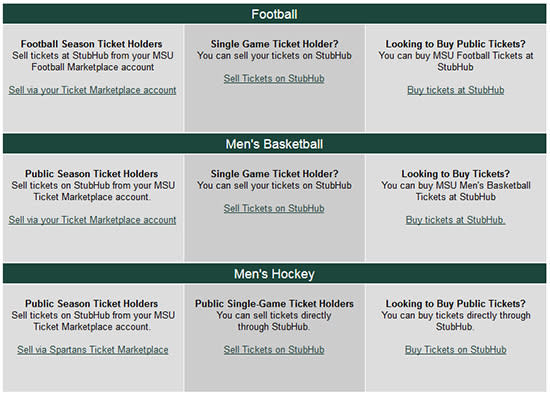This screenshot has height=396, width=550.
Task: Click basketball 'Looking to Buy Tickets?' heading
Action: pos(456,174)
